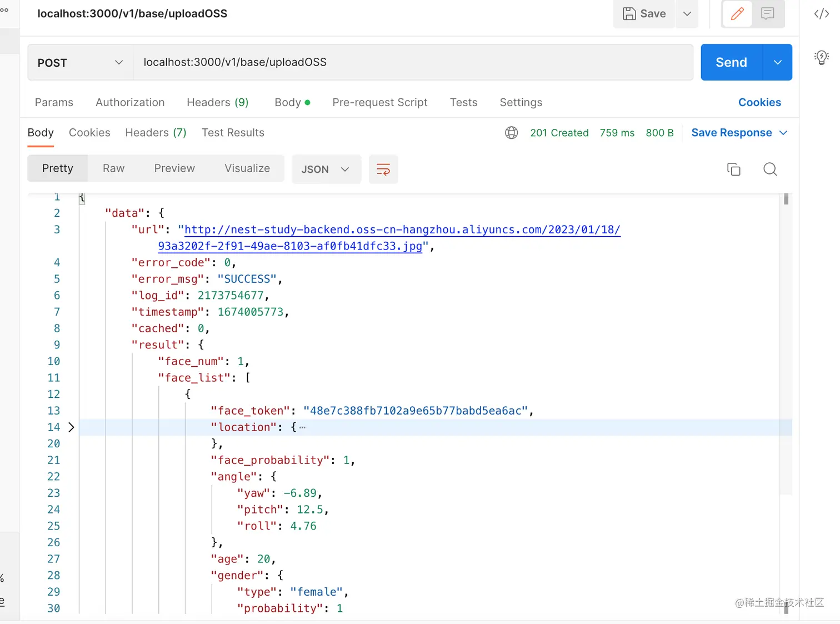
Task: Click the "face_num" key on line 10
Action: tap(191, 361)
